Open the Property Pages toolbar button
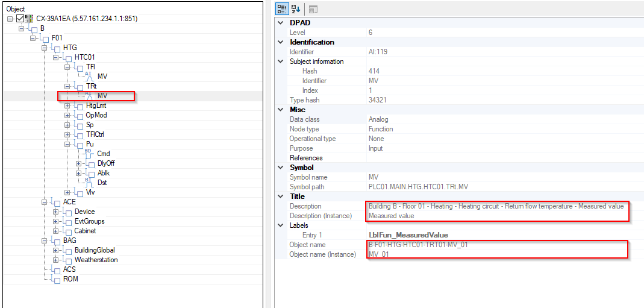This screenshot has height=308, width=644. pos(313,9)
